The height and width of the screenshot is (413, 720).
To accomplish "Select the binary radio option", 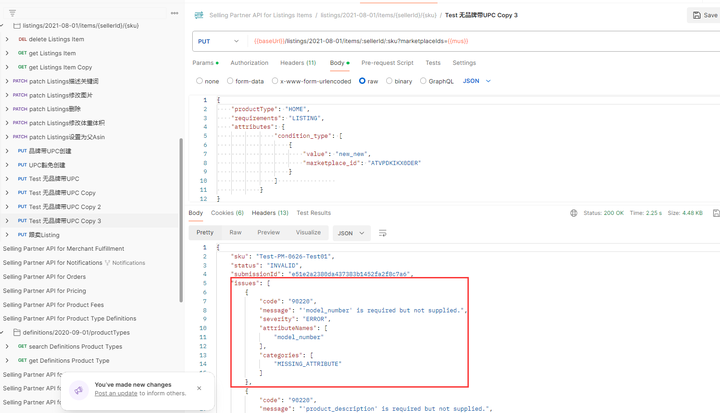I will click(389, 81).
